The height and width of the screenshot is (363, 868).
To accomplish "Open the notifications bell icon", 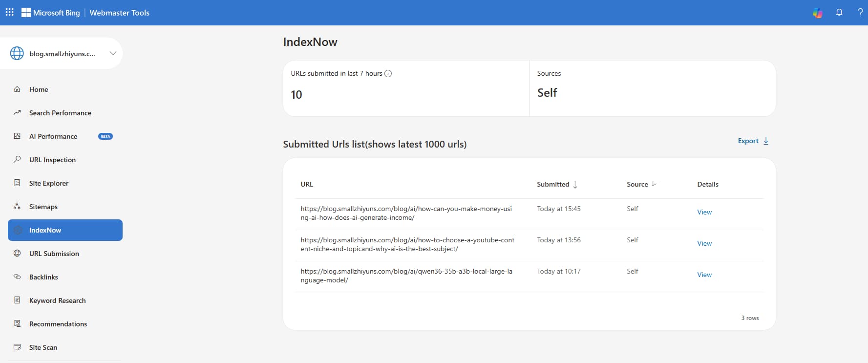I will (x=839, y=13).
